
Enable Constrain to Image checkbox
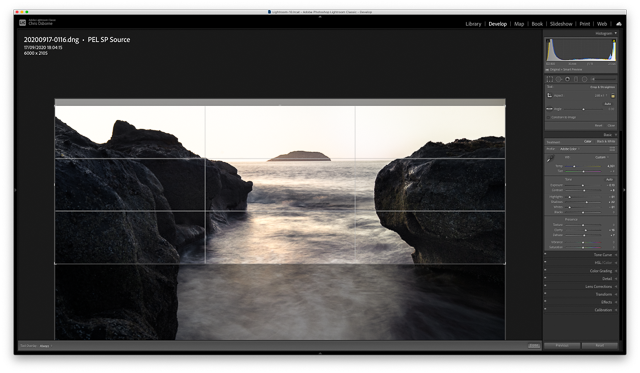click(x=548, y=118)
